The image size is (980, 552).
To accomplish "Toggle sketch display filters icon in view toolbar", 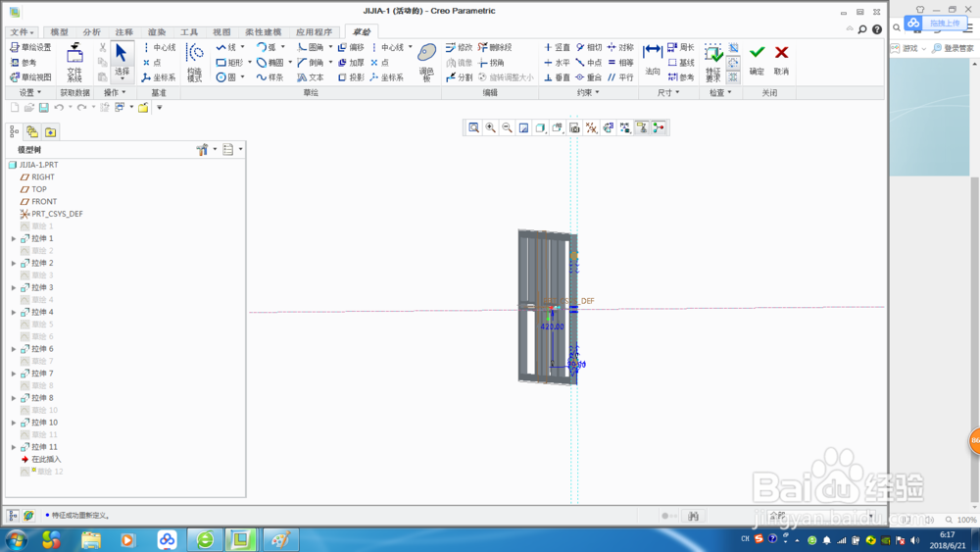I will coord(624,128).
